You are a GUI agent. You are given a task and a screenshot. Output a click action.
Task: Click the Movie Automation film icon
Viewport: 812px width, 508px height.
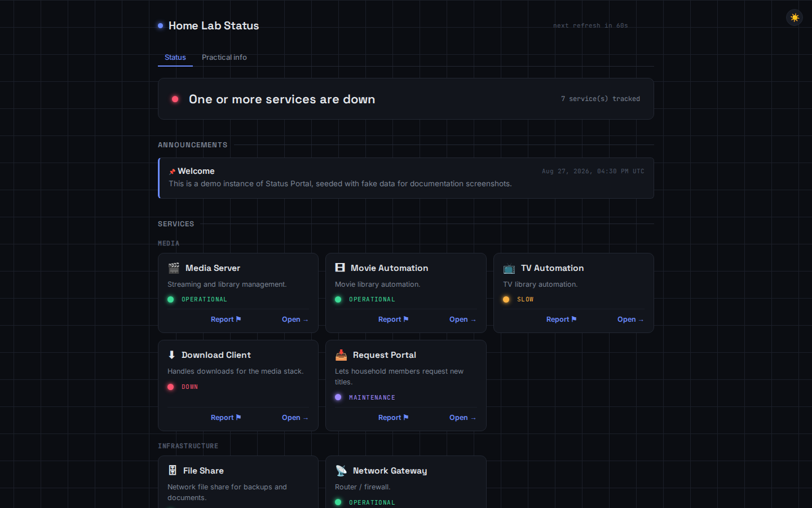340,268
